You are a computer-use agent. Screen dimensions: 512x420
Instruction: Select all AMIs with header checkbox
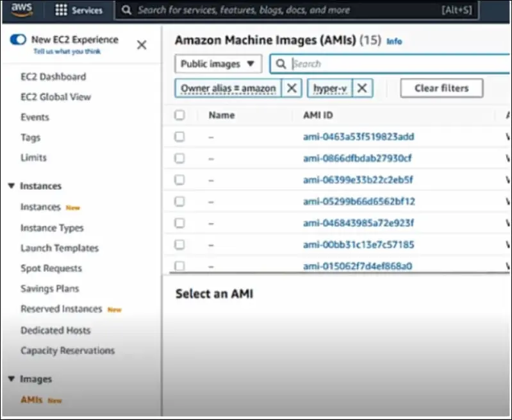point(179,115)
